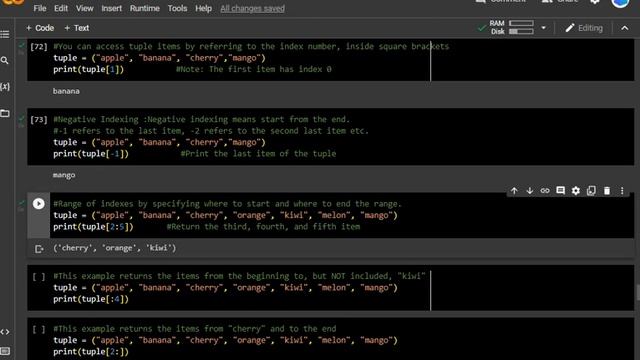Mirror cell in tab icon
Viewport: 640px width, 360px height.
pyautogui.click(x=591, y=191)
